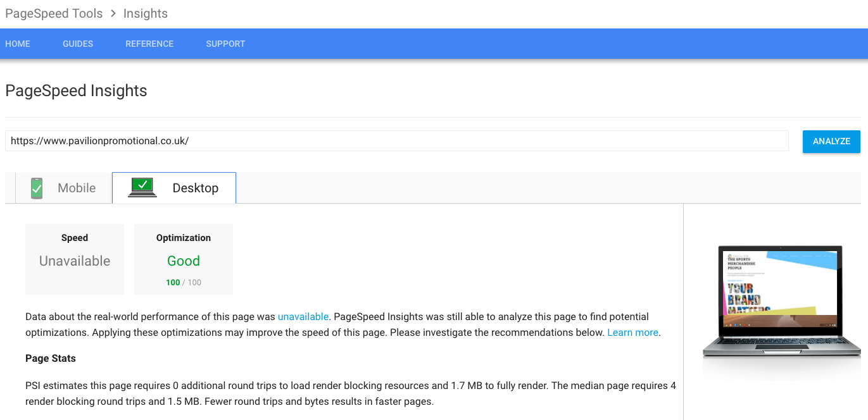Click the breadcrumb chevron separator
The width and height of the screenshot is (868, 420).
click(x=113, y=13)
